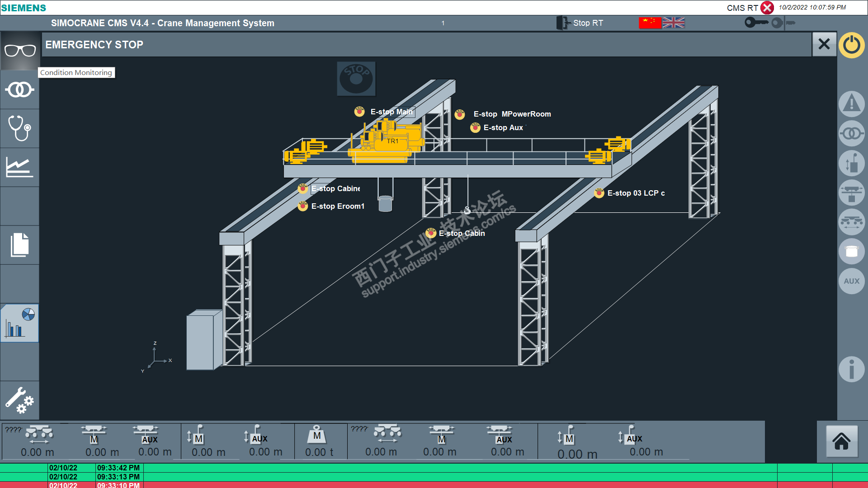The height and width of the screenshot is (488, 868).
Task: Close the Emergency Stop panel
Action: click(x=824, y=44)
